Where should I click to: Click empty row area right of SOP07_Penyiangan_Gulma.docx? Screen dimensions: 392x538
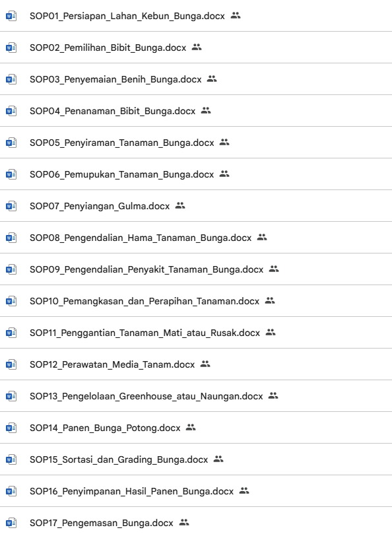coord(290,206)
